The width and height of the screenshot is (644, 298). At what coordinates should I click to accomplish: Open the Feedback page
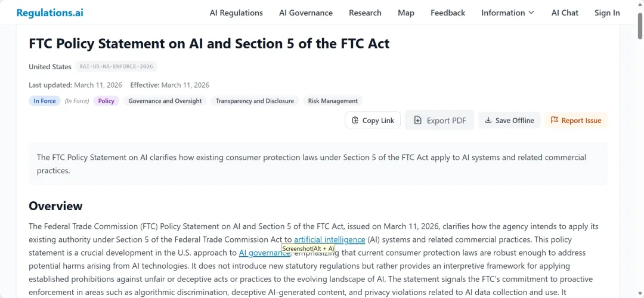coord(448,13)
